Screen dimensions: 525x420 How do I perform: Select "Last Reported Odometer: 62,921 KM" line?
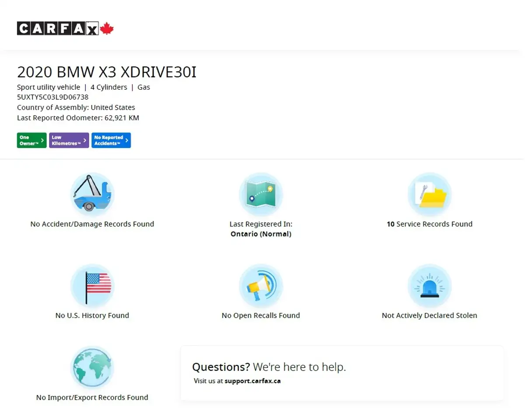point(78,118)
